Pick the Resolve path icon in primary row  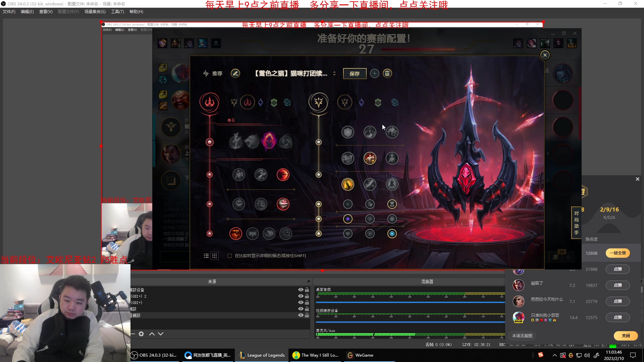tap(274, 102)
